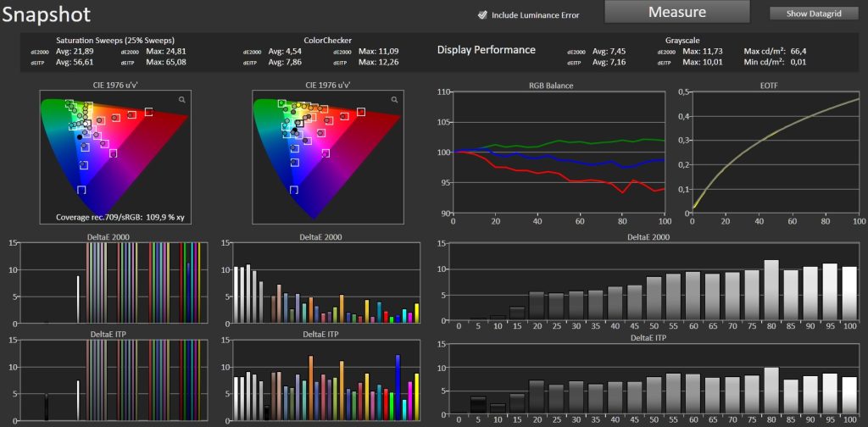Click the Grayscale dEITP Max 10,01 value
Image resolution: width=868 pixels, height=427 pixels.
tap(703, 61)
